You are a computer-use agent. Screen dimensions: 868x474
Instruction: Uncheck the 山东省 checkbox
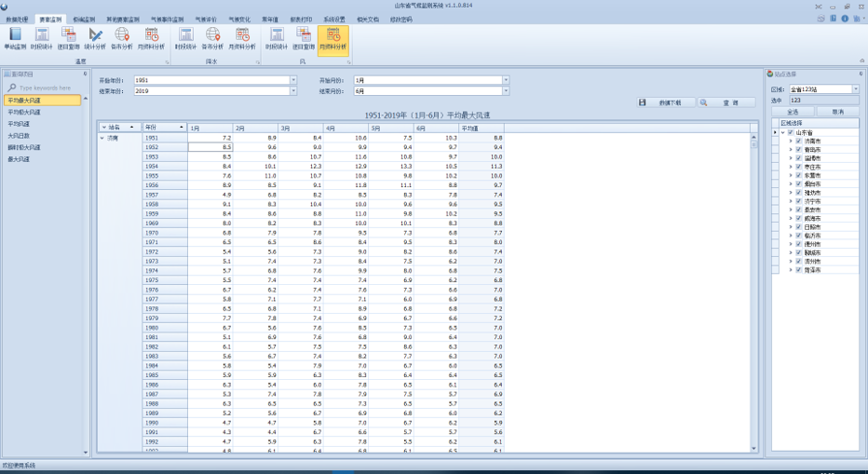tap(791, 132)
